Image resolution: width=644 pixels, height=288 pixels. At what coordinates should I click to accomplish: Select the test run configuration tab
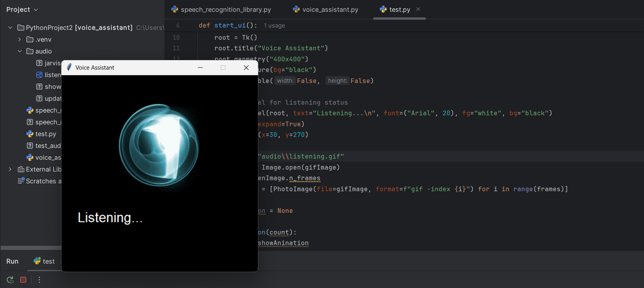click(44, 261)
